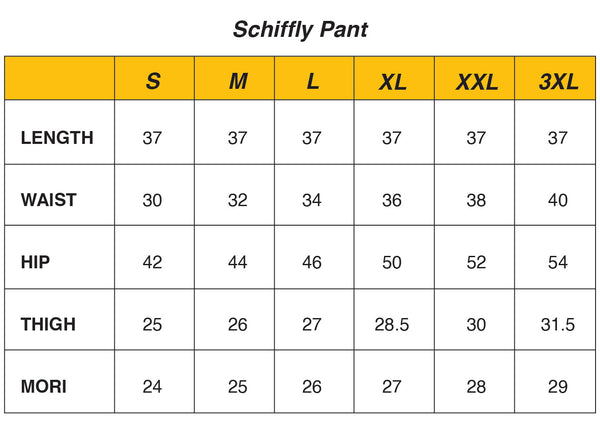
Task: Select the hip value 46 for L
Action: pyautogui.click(x=312, y=262)
